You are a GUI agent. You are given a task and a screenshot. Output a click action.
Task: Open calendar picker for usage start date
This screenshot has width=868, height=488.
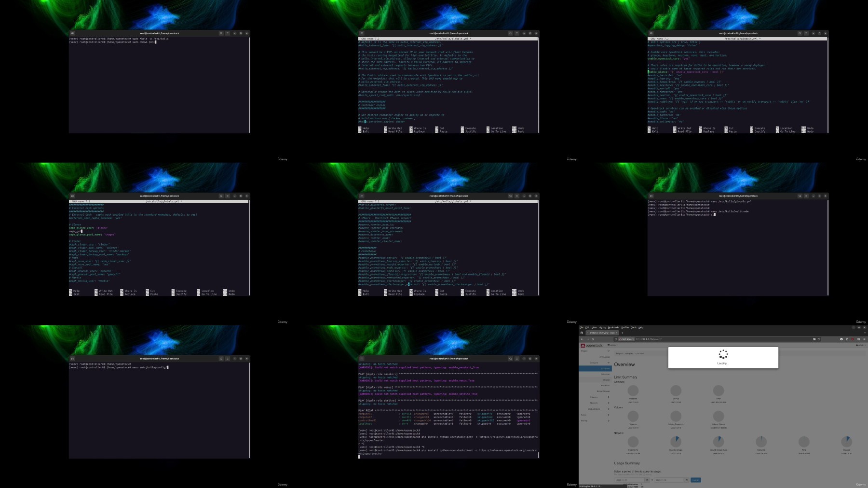pyautogui.click(x=647, y=480)
